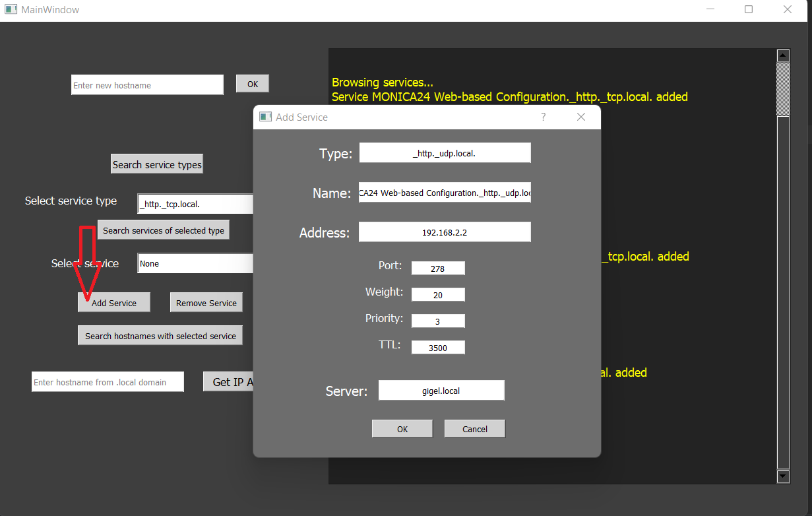
Task: Click the Add Service dialog title icon
Action: coord(265,117)
